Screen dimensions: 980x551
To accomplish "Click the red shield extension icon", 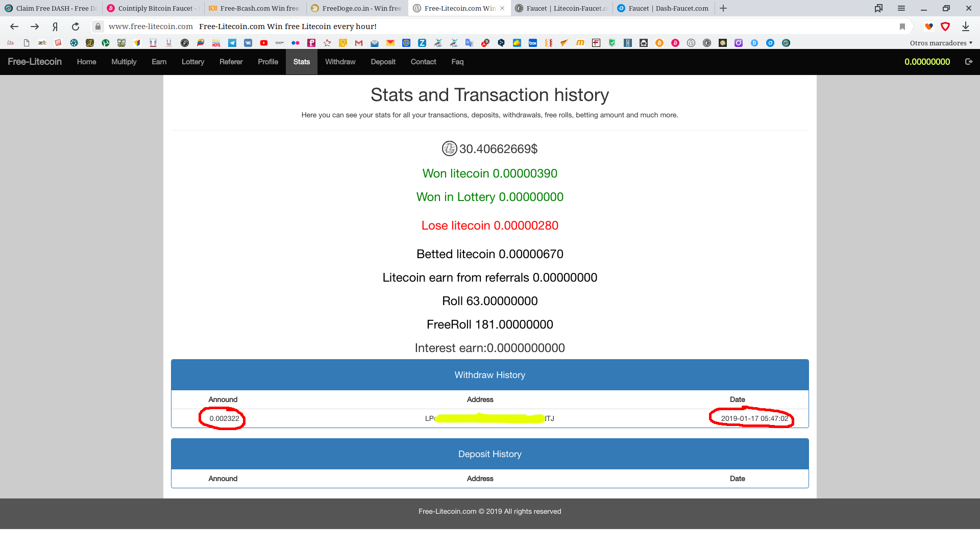I will 945,27.
